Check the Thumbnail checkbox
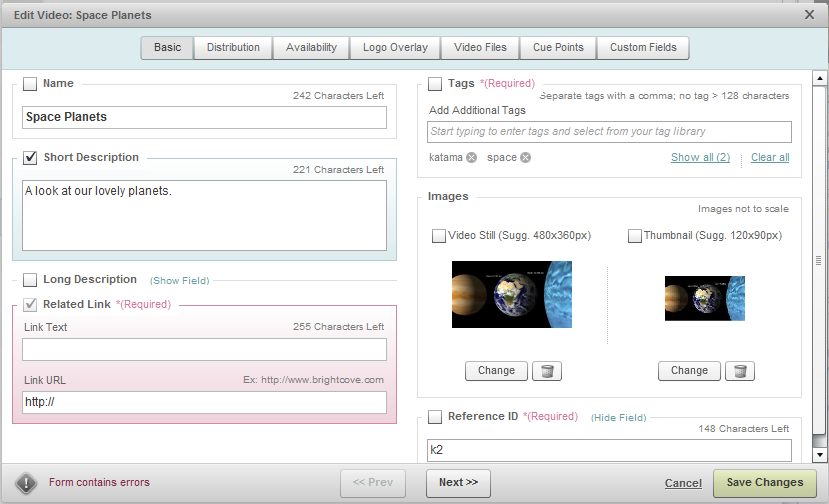 tap(634, 236)
